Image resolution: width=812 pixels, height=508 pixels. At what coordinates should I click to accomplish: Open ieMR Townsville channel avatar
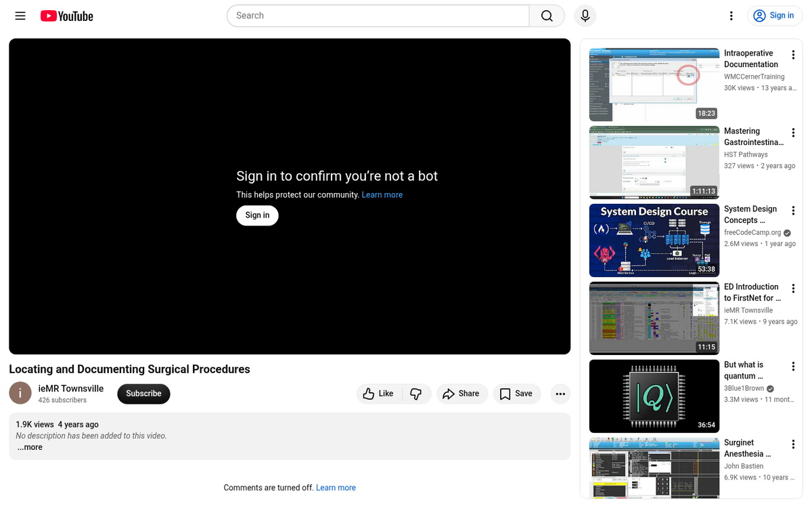pyautogui.click(x=20, y=393)
